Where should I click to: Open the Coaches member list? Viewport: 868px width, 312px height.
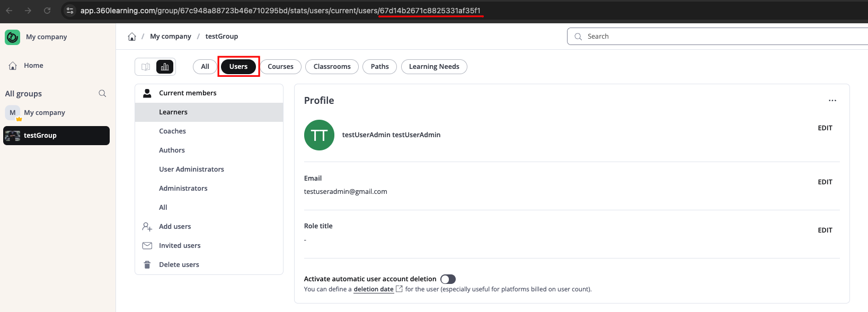pyautogui.click(x=209, y=131)
